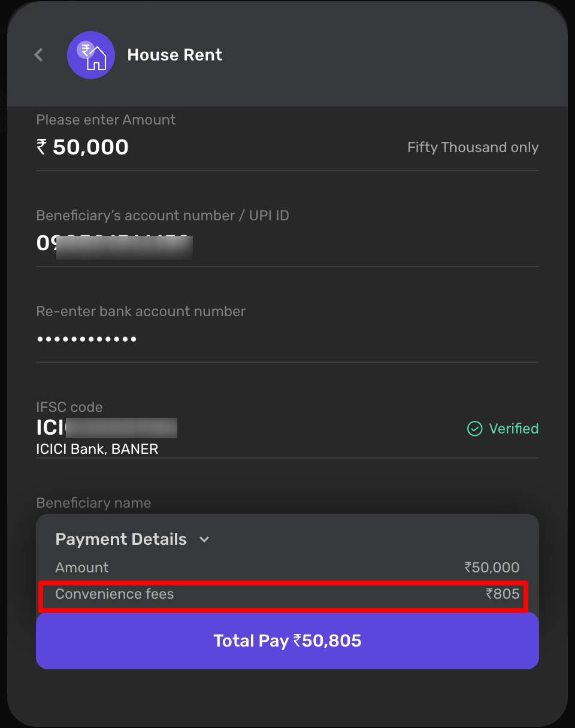Click the Payment Details heading
The image size is (575, 728).
pyautogui.click(x=121, y=539)
